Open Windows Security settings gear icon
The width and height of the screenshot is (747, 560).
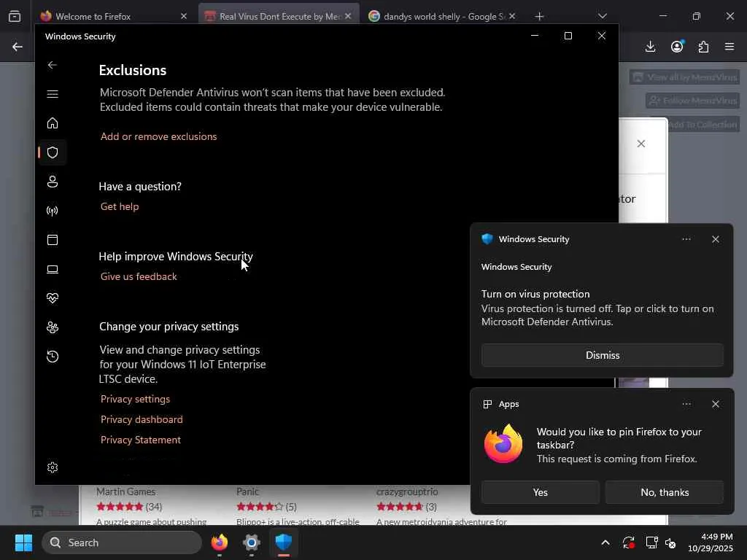point(53,467)
